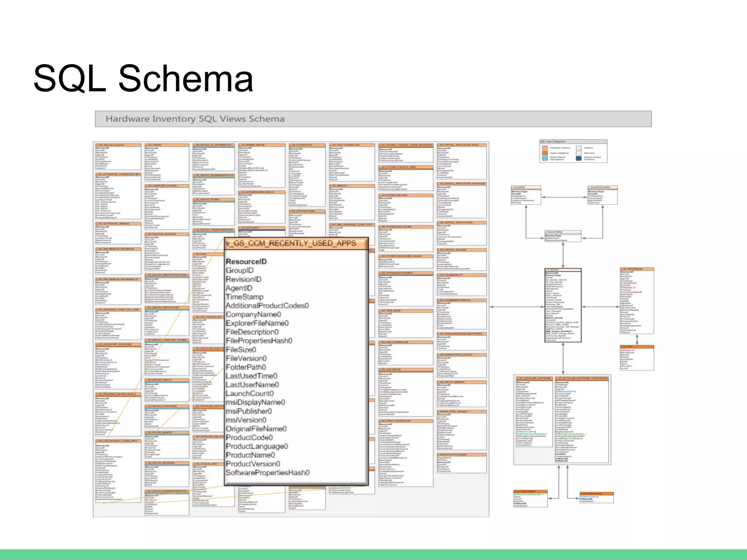Click the FileVersion0 column name
747x560 pixels.
tap(246, 358)
